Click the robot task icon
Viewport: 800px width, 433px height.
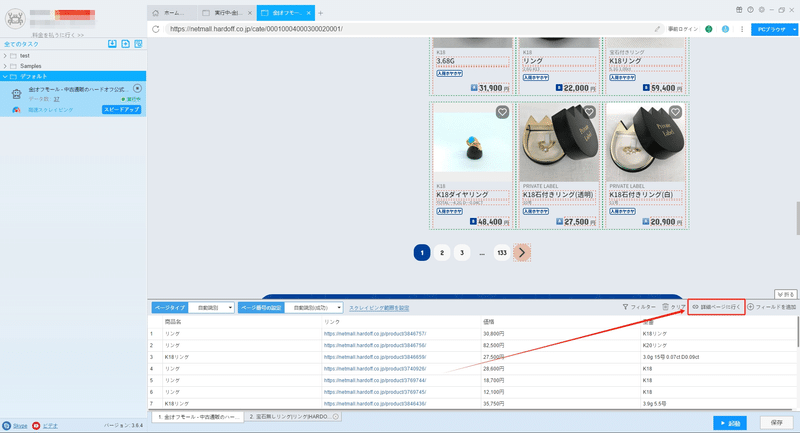pos(16,94)
